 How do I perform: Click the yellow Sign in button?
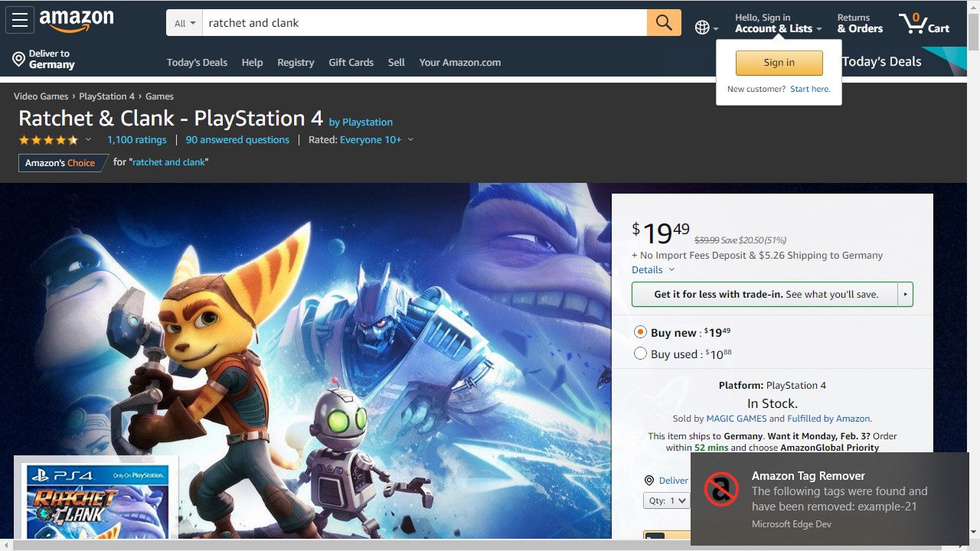(x=779, y=63)
